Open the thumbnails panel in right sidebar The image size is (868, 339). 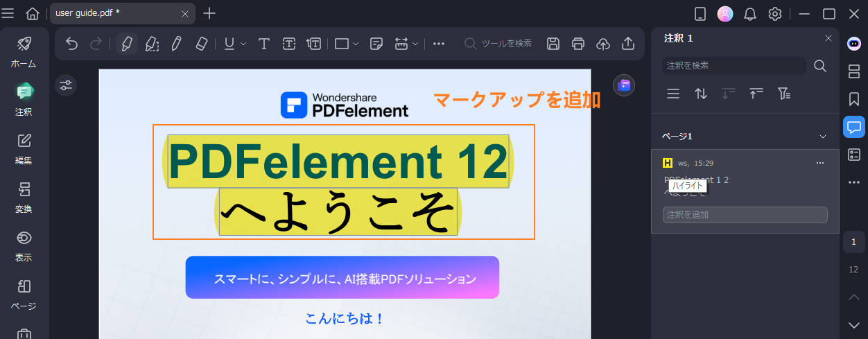(854, 71)
